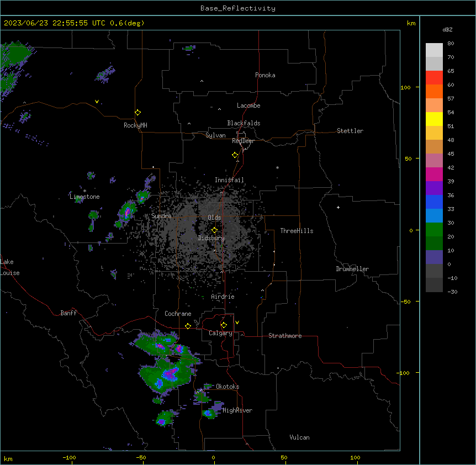Select the Limestone label
This screenshot has width=476, height=465.
84,197
